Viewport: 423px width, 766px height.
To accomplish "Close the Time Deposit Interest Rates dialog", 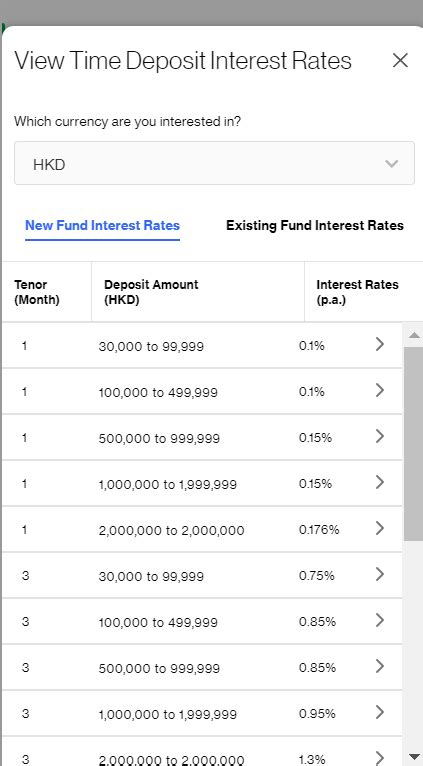I will pos(400,61).
